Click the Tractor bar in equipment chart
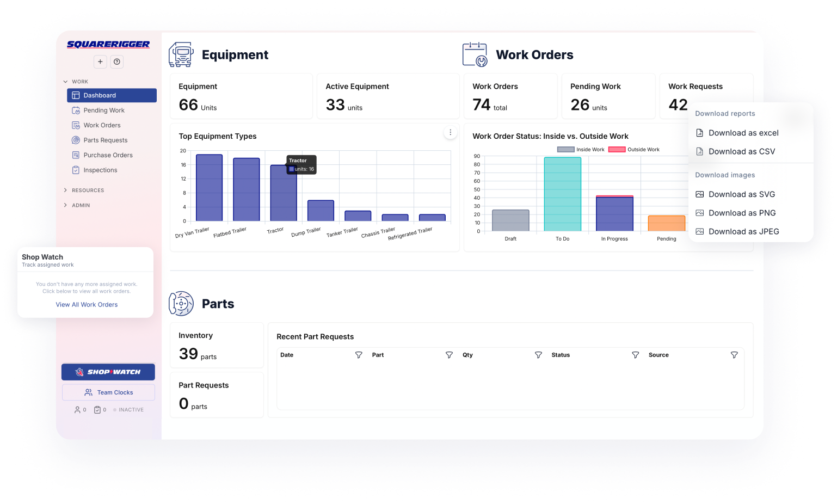The width and height of the screenshot is (837, 504). coord(284,193)
